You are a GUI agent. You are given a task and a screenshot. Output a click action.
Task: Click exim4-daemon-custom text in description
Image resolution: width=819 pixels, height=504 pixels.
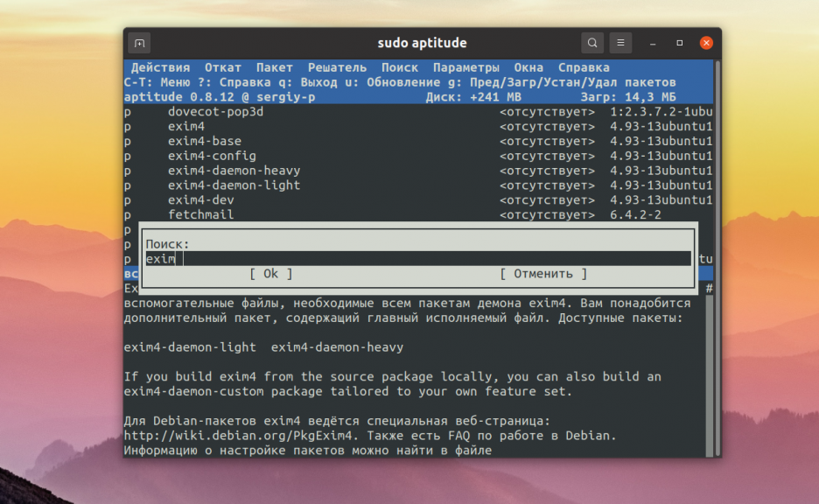(193, 392)
